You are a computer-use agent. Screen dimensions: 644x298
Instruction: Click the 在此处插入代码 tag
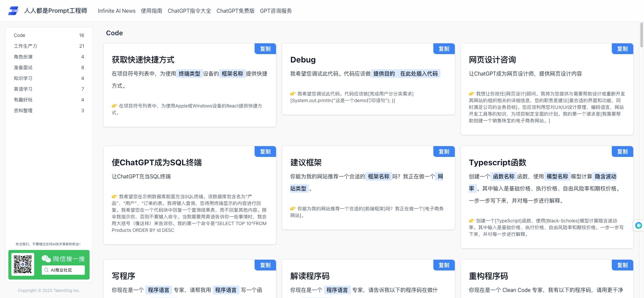[419, 74]
